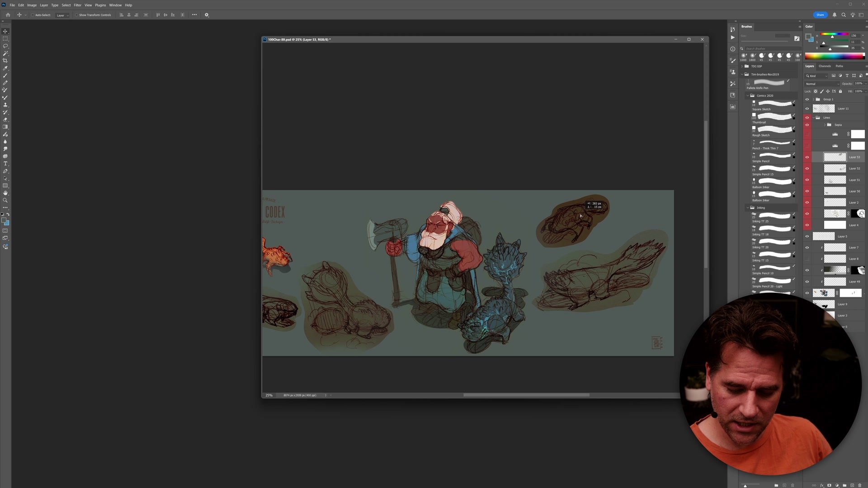Select the Zoom tool
Viewport: 868px width, 488px height.
(5, 200)
